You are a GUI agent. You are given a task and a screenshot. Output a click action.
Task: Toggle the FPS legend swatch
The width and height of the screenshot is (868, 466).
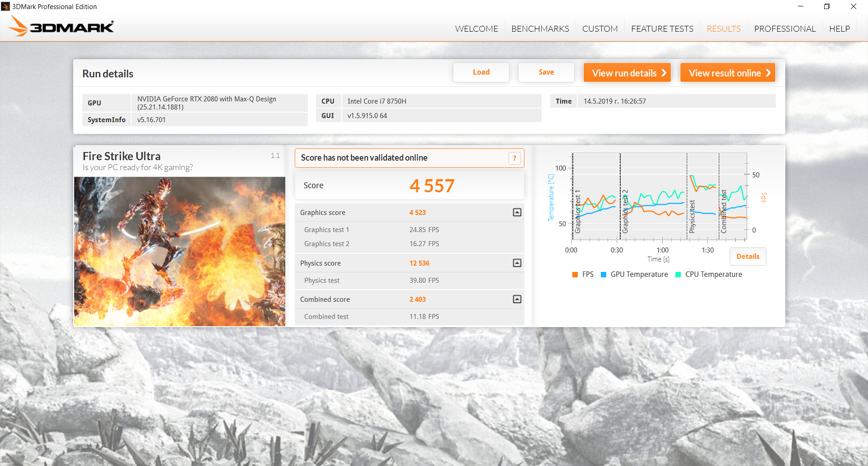[x=575, y=275]
